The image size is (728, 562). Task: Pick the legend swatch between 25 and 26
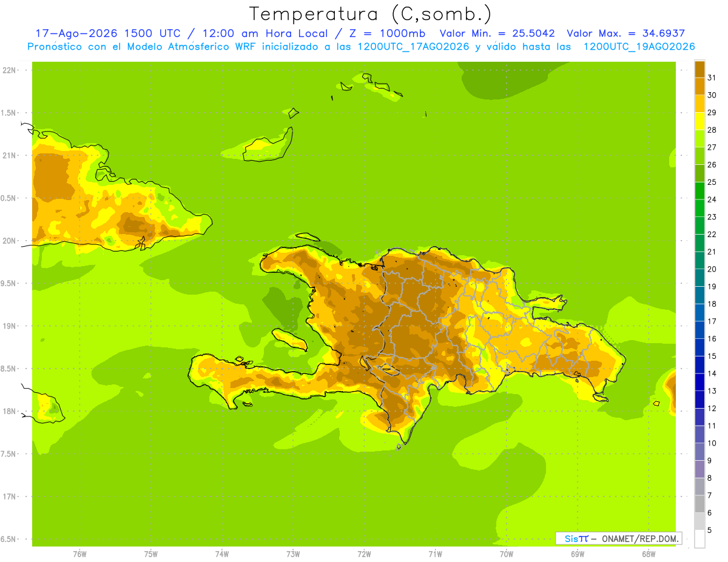pos(699,173)
